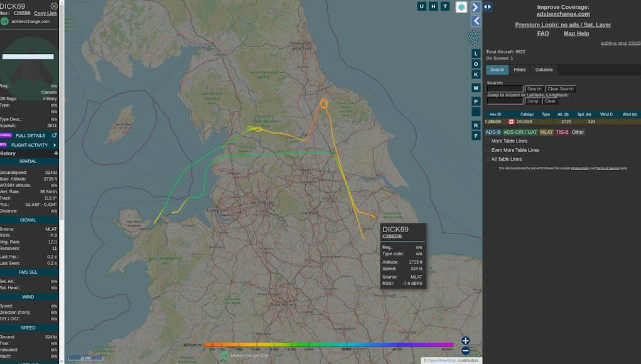Click the U map toggle button
This screenshot has width=641, height=364.
(422, 6)
